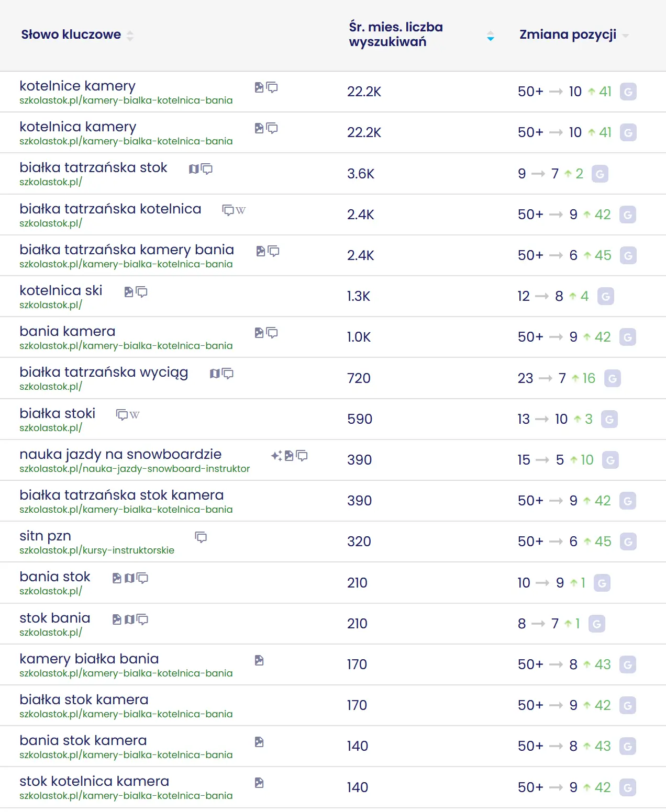Click image icon next to stok kotelnica kamera
The width and height of the screenshot is (666, 812).
tap(259, 783)
